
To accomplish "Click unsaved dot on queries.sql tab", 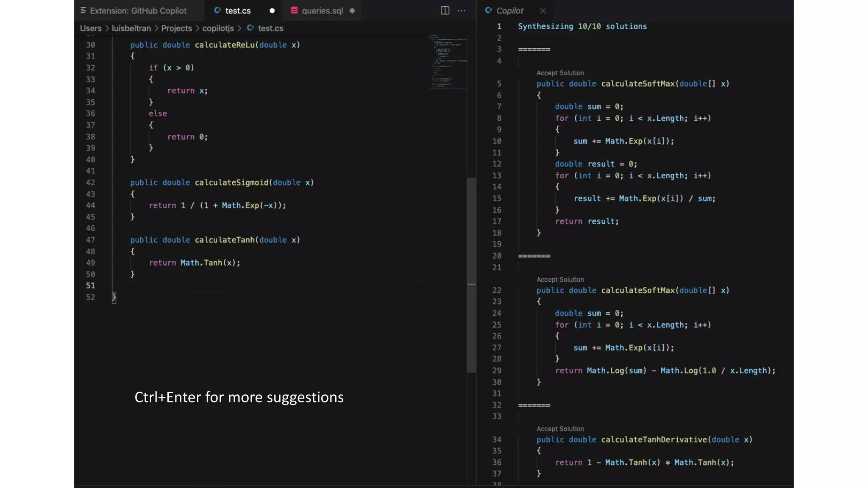I will 352,11.
